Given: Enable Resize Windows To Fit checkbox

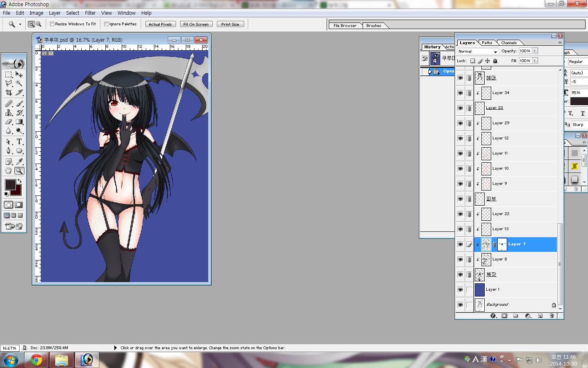Looking at the screenshot, I should coord(52,24).
